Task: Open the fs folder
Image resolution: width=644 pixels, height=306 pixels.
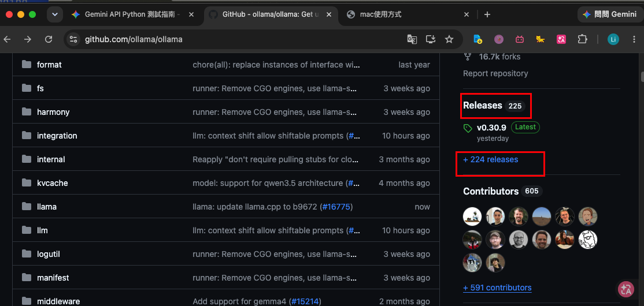Action: [x=40, y=88]
